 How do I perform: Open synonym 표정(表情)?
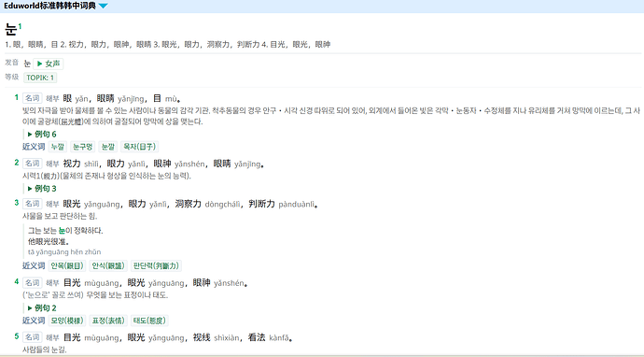pos(108,321)
